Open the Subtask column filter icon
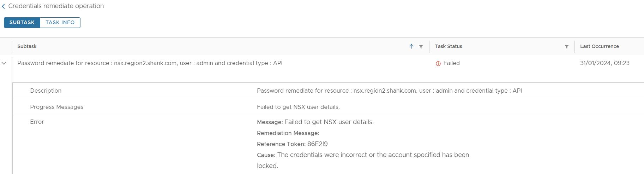644x174 pixels. (x=421, y=47)
